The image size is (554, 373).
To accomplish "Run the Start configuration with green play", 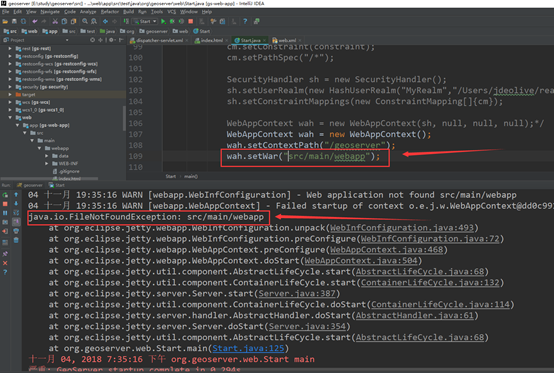I will point(163,22).
